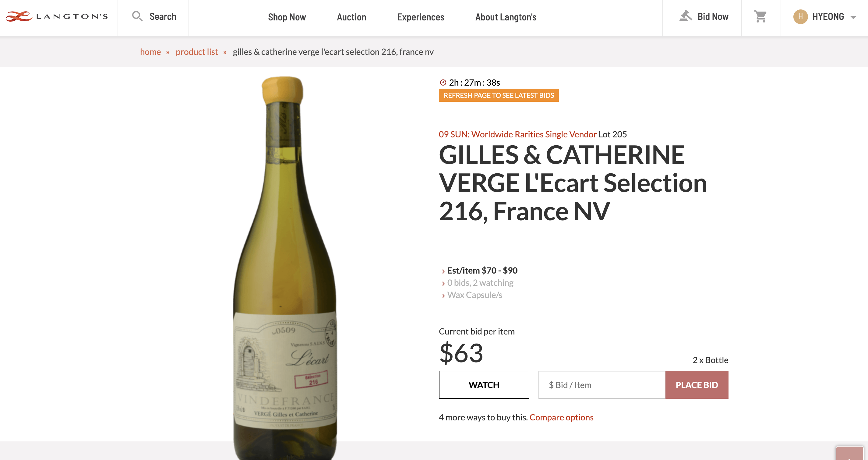Screen dimensions: 868x460
Task: Open the Experiences menu
Action: [x=421, y=17]
